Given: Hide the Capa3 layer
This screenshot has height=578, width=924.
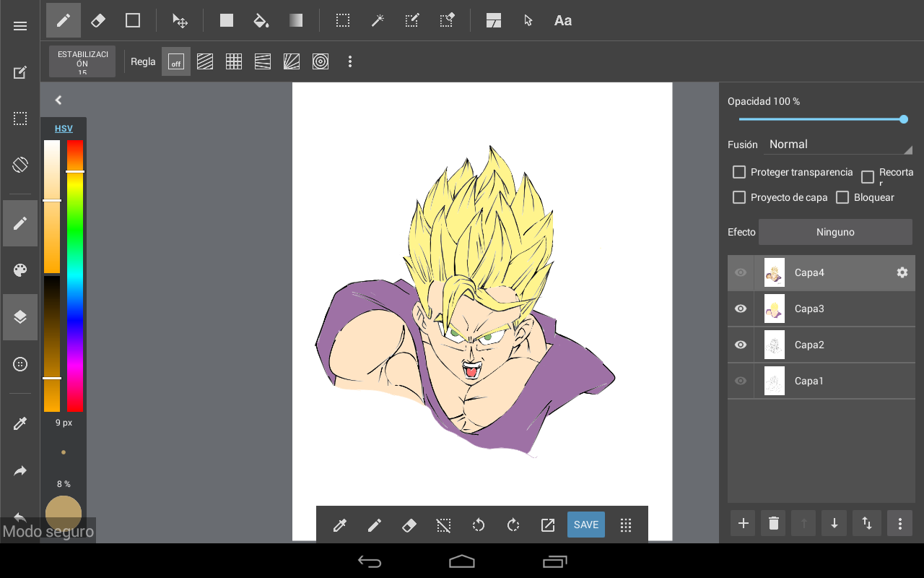Looking at the screenshot, I should click(x=741, y=309).
